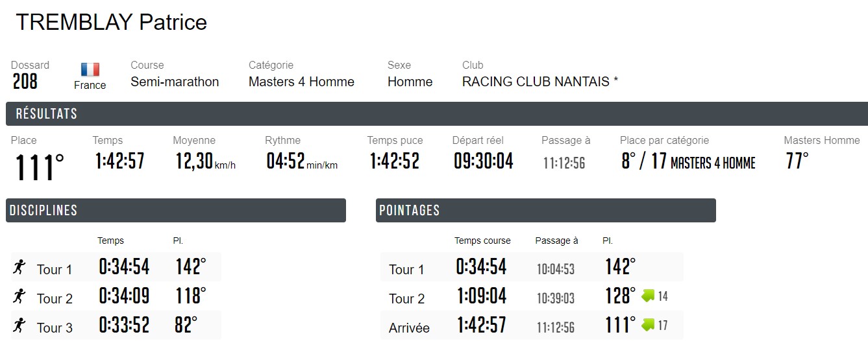Screen dimensions: 868x341
Task: Open the RACING CLUB NANTAIS club link
Action: tap(539, 82)
